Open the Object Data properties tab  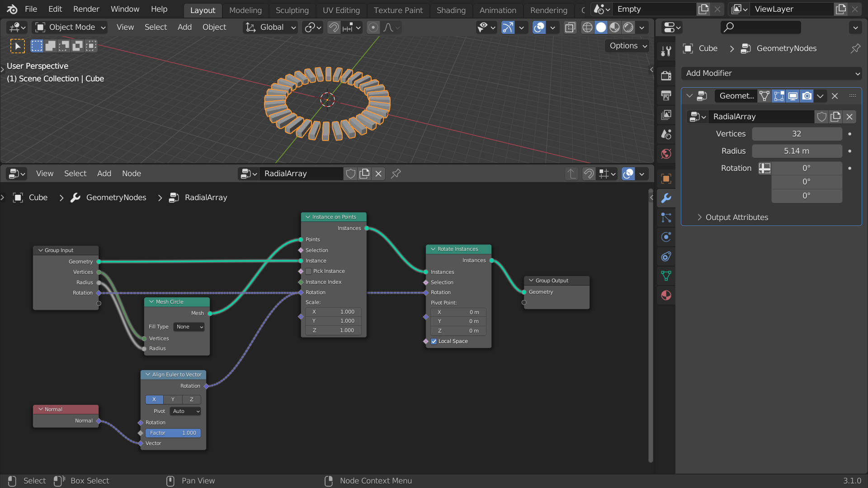click(x=666, y=276)
